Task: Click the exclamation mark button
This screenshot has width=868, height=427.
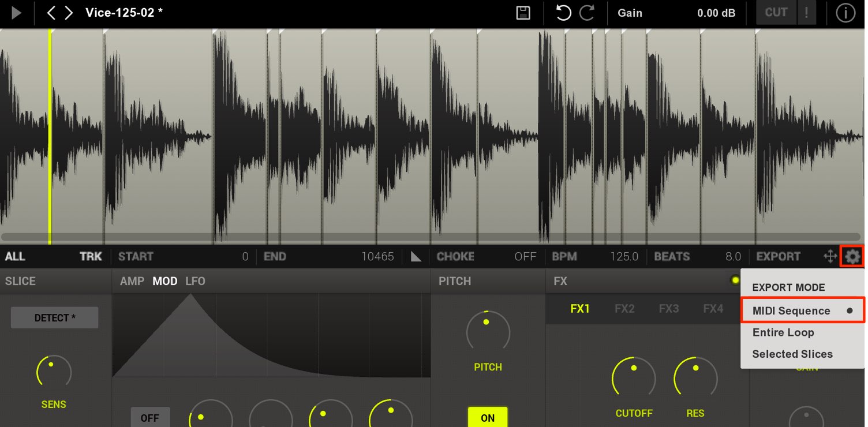Action: [806, 13]
